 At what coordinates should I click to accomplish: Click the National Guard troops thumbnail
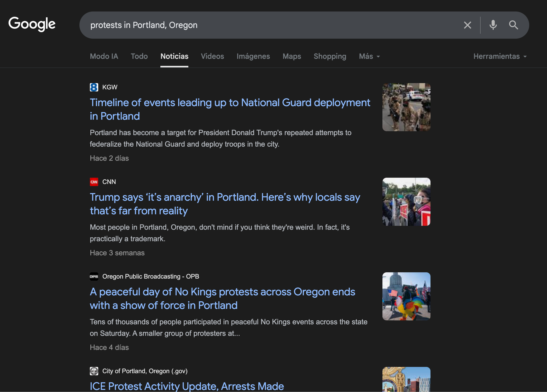406,107
